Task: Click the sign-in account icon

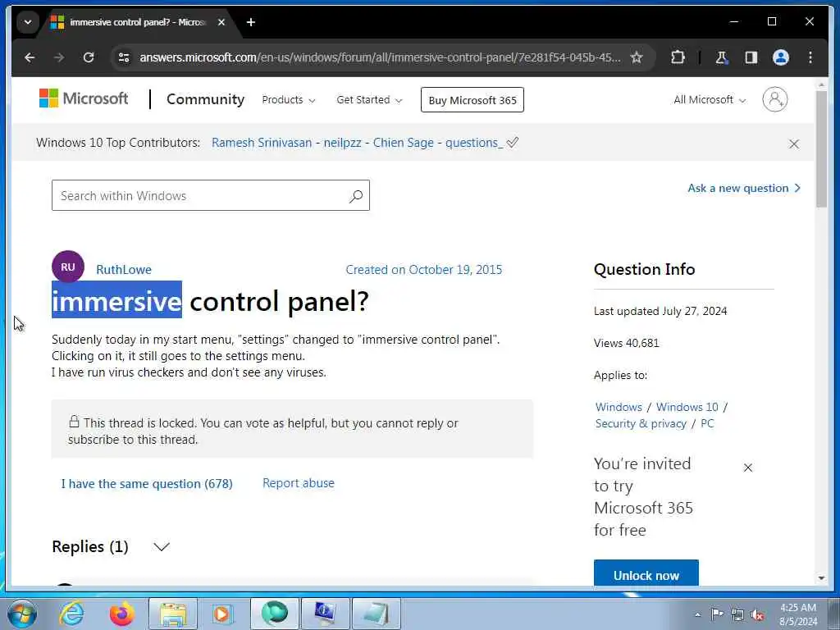Action: click(x=774, y=99)
